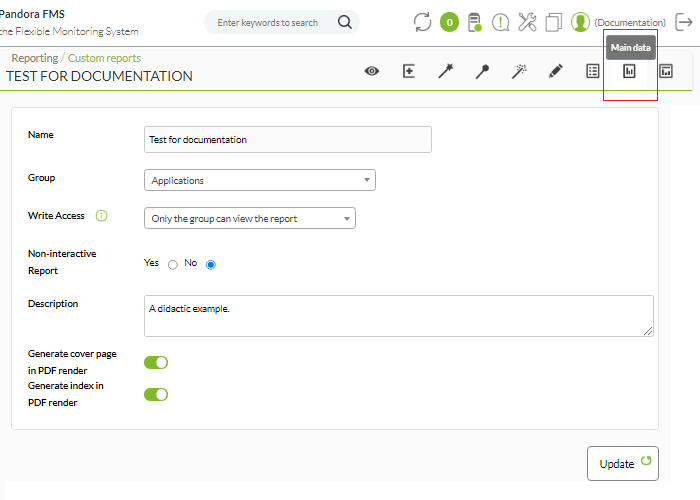Click the logout arrow icon
This screenshot has height=500, width=700.
(x=683, y=22)
